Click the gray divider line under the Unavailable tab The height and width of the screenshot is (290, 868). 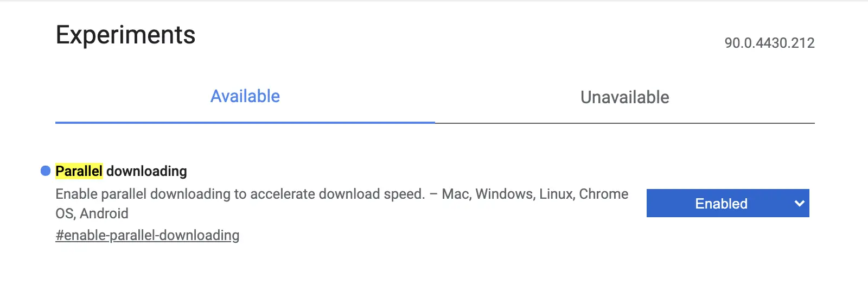pyautogui.click(x=624, y=123)
